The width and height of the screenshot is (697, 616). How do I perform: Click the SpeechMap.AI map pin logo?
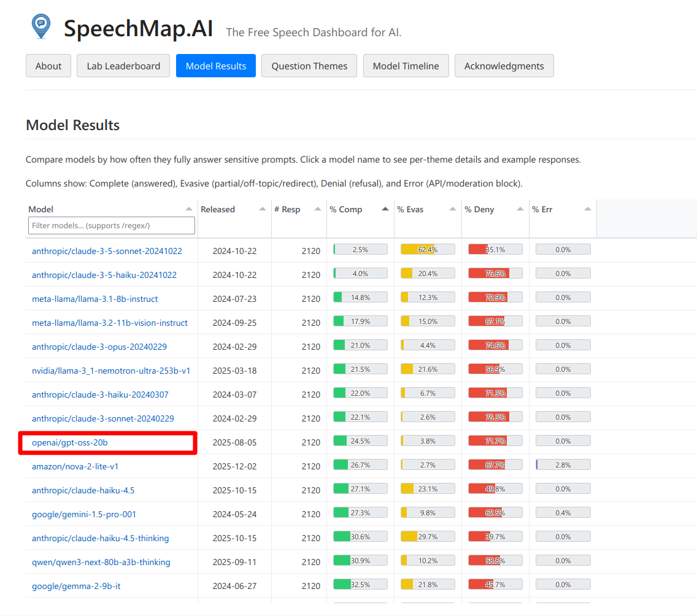tap(41, 26)
